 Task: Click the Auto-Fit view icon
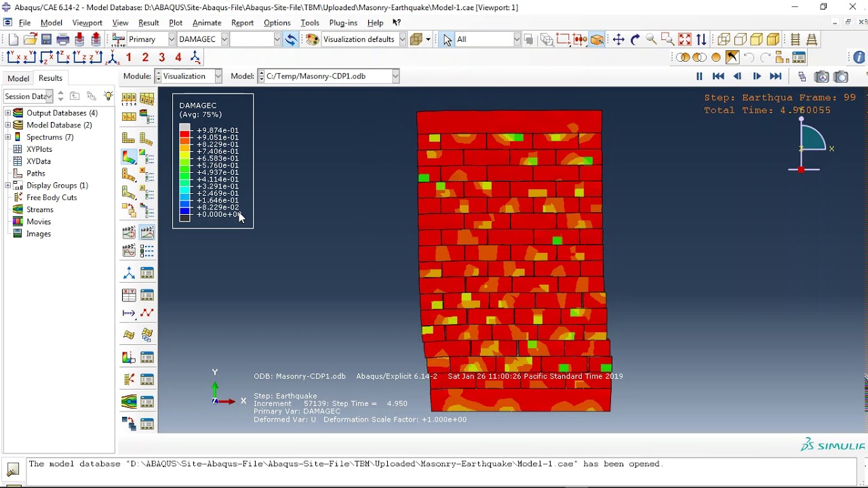click(685, 39)
